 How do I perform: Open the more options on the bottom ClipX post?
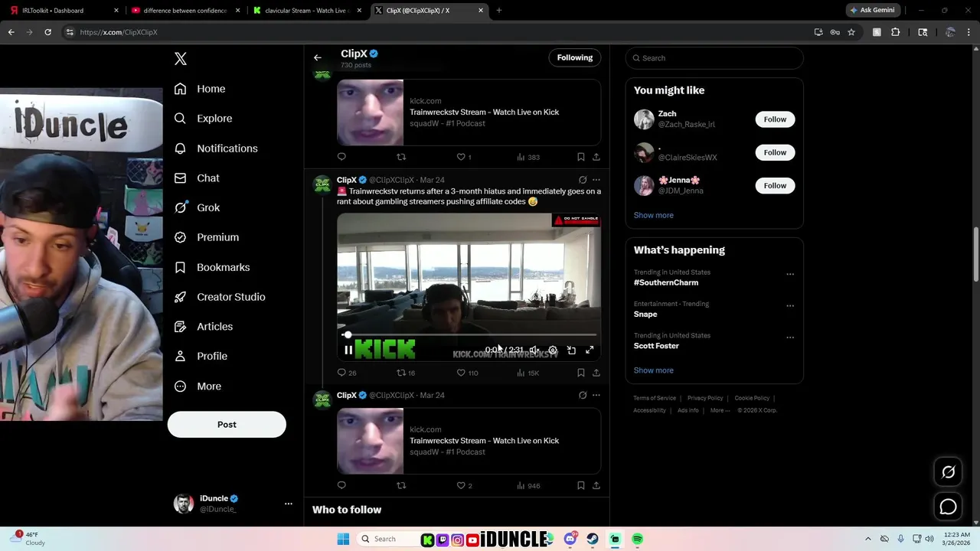(596, 396)
